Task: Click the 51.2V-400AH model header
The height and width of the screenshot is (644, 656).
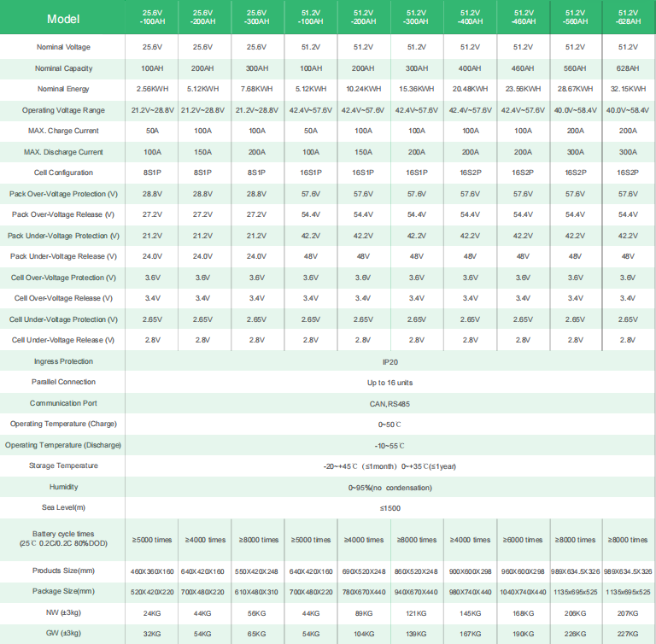Action: point(471,17)
